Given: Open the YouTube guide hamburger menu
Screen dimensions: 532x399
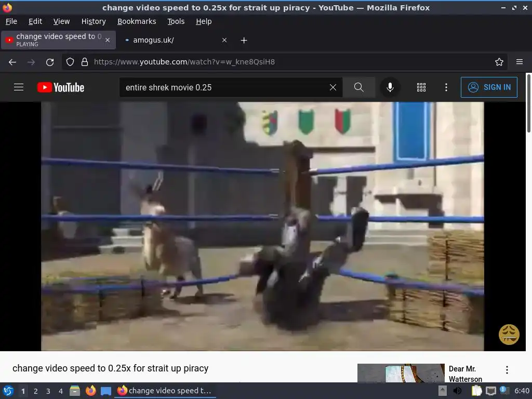Looking at the screenshot, I should pyautogui.click(x=19, y=87).
